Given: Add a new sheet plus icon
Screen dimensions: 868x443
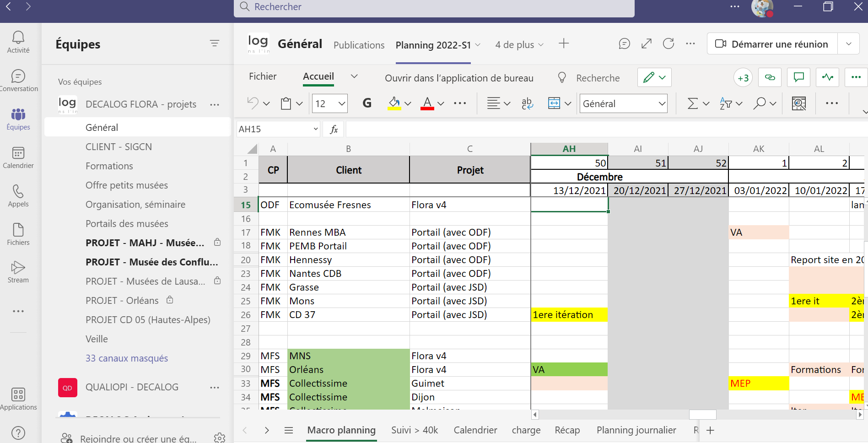Looking at the screenshot, I should click(x=710, y=430).
